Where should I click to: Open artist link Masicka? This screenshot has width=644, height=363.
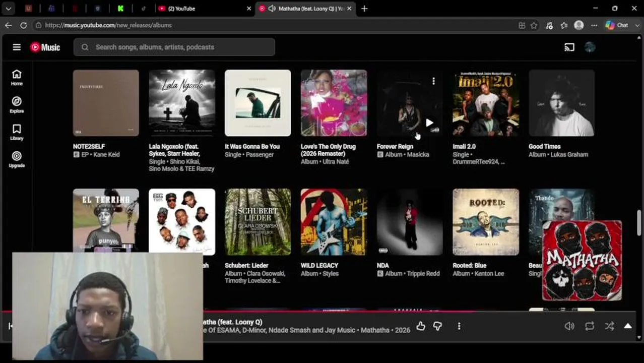pyautogui.click(x=418, y=155)
